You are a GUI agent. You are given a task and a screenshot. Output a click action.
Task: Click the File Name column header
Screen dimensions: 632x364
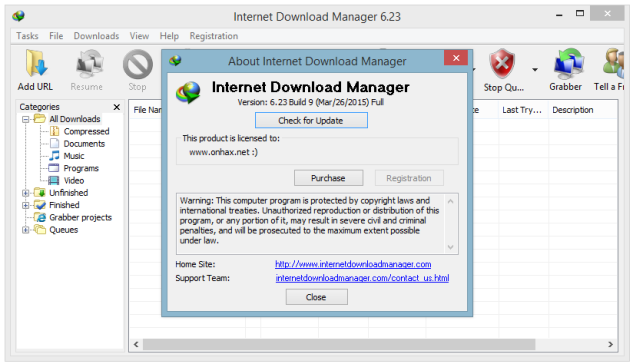[x=146, y=110]
